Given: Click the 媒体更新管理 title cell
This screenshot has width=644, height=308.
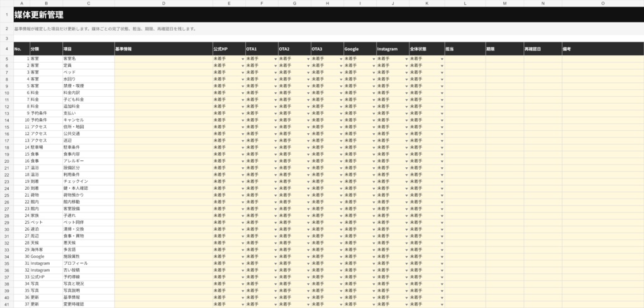Looking at the screenshot, I should click(328, 15).
